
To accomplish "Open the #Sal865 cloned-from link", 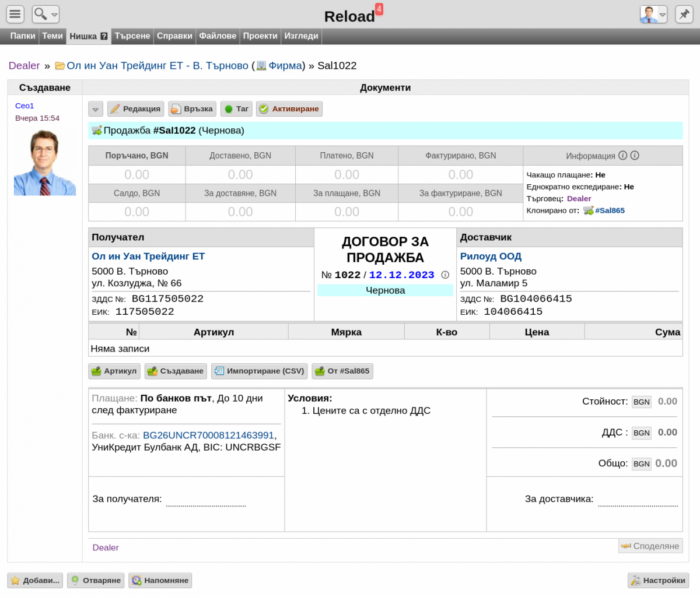I will (x=610, y=210).
